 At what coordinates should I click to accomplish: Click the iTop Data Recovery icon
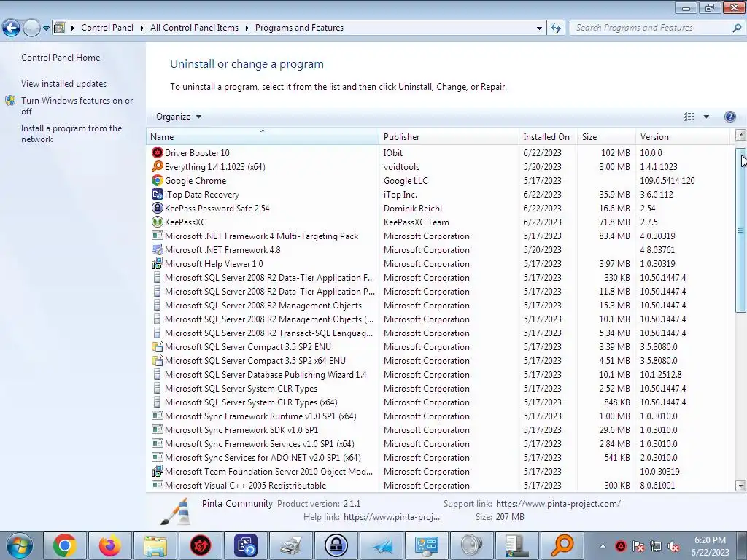click(158, 194)
